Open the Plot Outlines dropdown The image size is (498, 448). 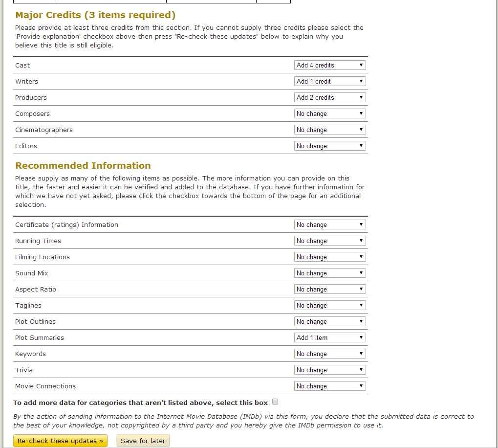pos(330,321)
